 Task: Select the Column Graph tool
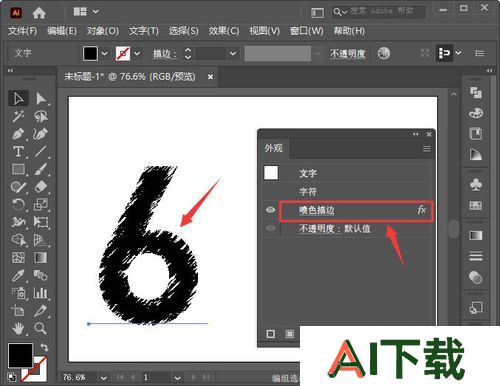pos(41,293)
